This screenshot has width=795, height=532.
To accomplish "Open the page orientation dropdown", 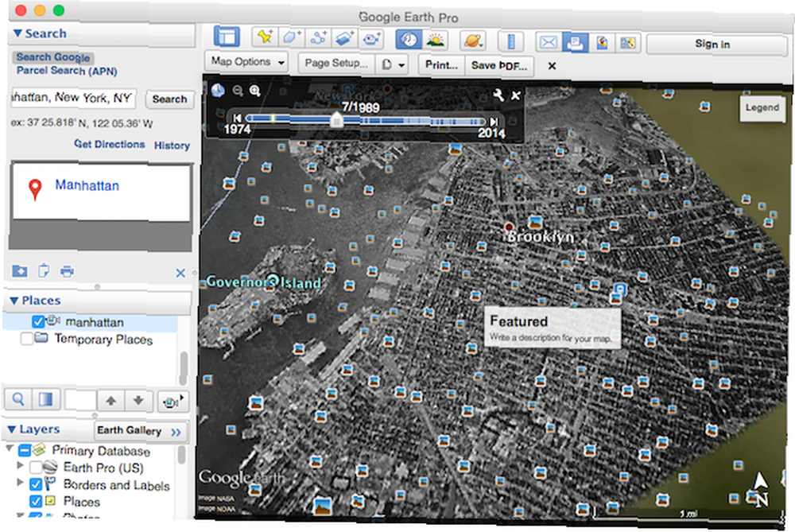I will [393, 65].
